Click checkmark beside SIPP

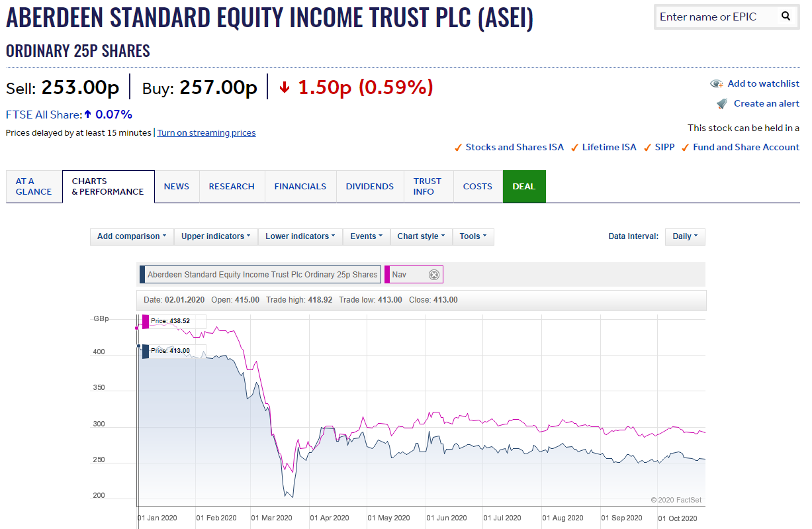click(647, 148)
